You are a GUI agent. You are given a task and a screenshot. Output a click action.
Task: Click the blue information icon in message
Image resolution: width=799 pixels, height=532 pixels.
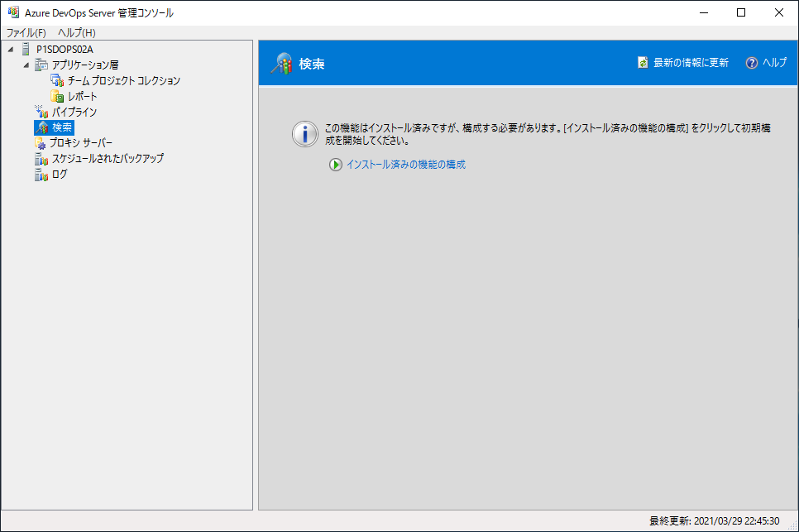(306, 134)
